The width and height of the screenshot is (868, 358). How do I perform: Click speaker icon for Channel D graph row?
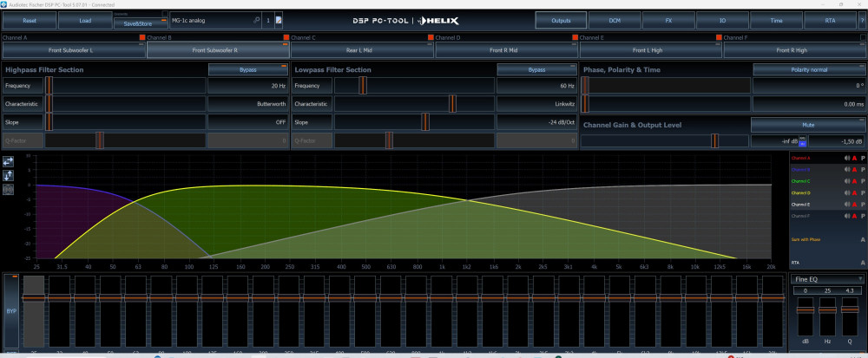click(x=847, y=192)
